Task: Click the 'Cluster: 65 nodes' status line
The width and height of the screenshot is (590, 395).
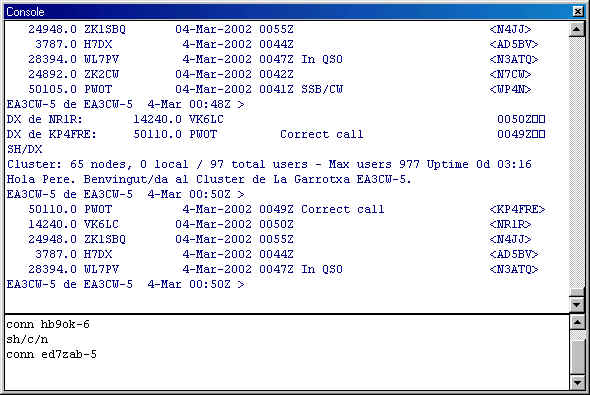Action: 269,164
